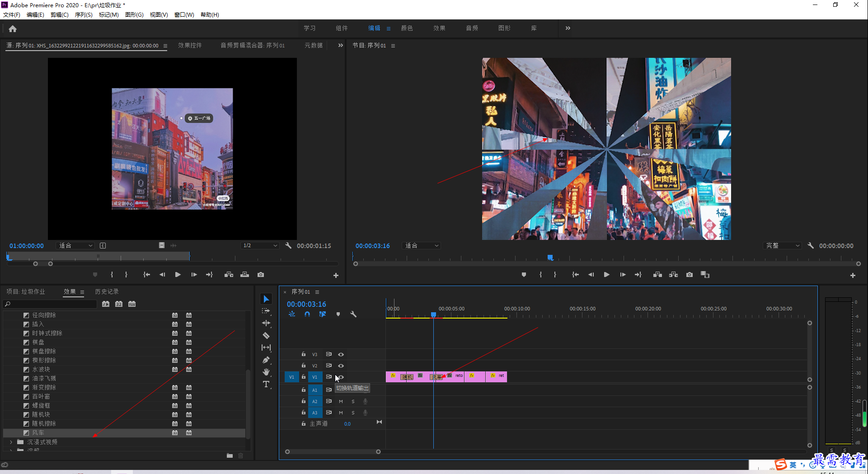868x474 pixels.
Task: Toggle linked selection in timeline
Action: [x=323, y=314]
